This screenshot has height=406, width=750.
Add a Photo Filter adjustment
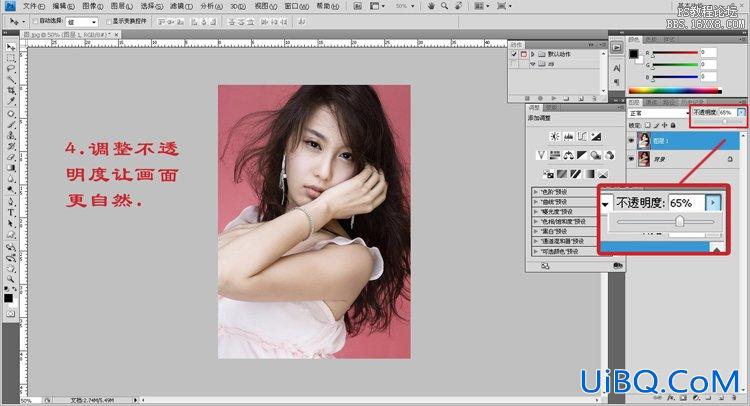coord(596,155)
